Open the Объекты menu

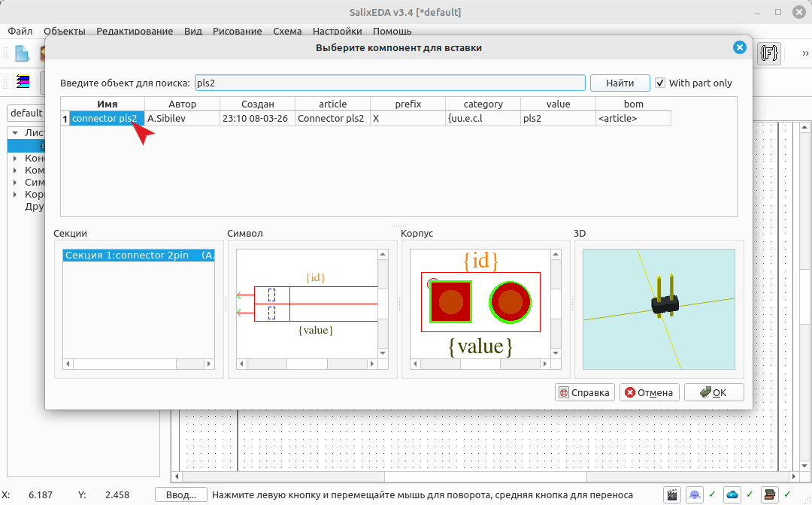tap(64, 31)
